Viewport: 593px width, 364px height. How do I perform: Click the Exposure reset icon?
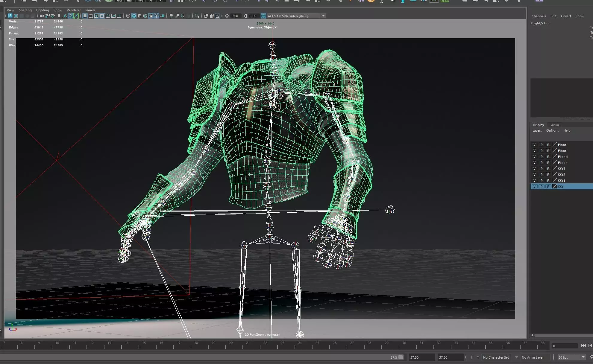point(227,16)
